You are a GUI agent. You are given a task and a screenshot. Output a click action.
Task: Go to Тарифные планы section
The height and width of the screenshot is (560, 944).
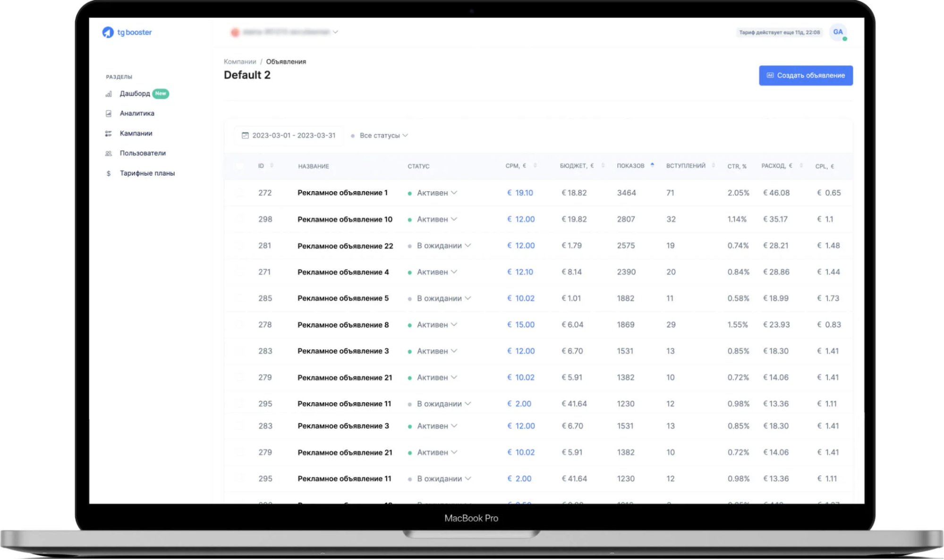(x=147, y=173)
